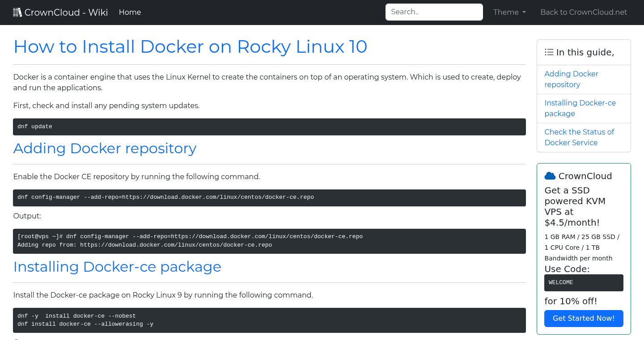Open the "Adding Docker repository" sidebar link

point(571,79)
